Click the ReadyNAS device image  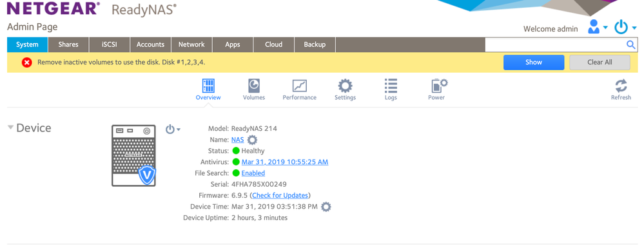click(x=133, y=155)
